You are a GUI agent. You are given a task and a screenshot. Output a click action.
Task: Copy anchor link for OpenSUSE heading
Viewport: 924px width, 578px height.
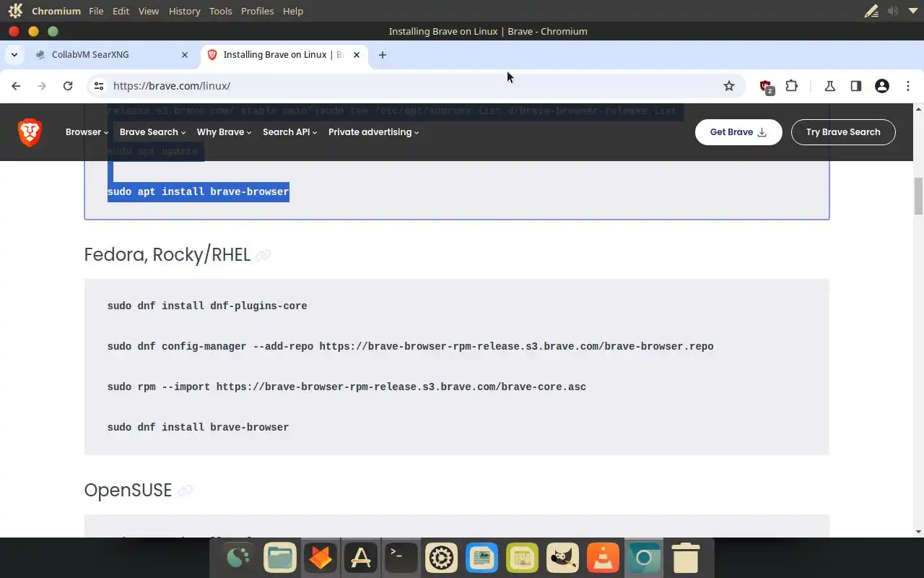(185, 491)
